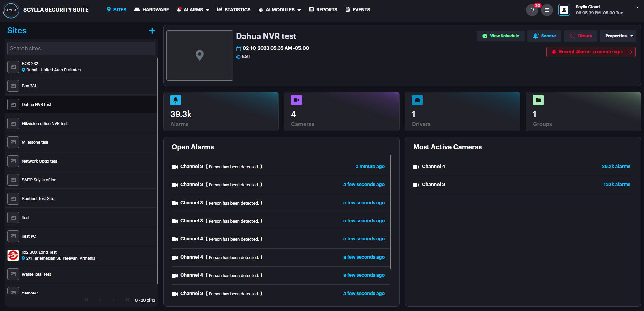The height and width of the screenshot is (311, 644).
Task: Go to the Reports menu item
Action: (x=323, y=10)
